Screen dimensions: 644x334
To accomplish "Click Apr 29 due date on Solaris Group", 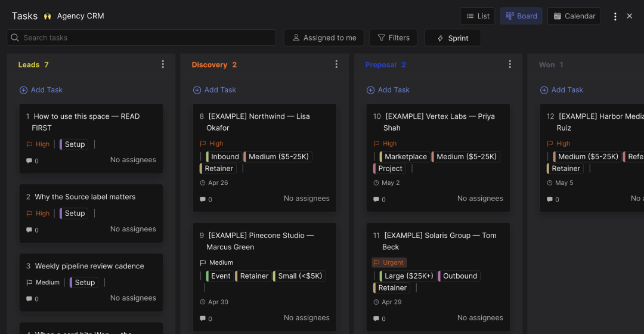I will 388,302.
